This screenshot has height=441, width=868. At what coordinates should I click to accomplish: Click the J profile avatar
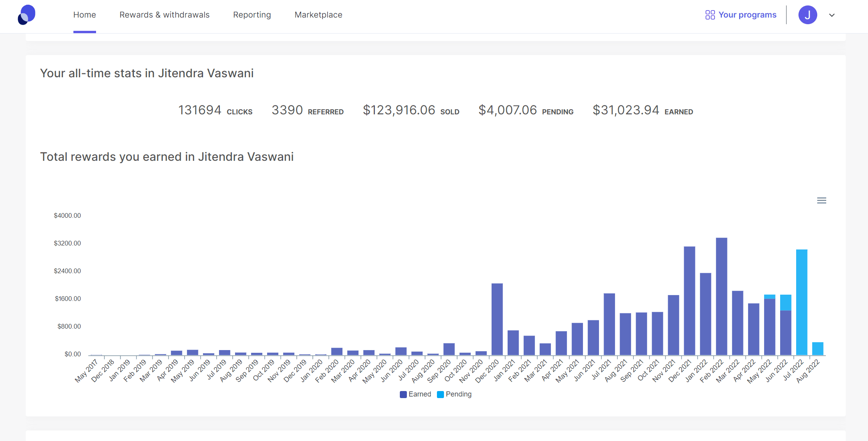[x=807, y=15]
